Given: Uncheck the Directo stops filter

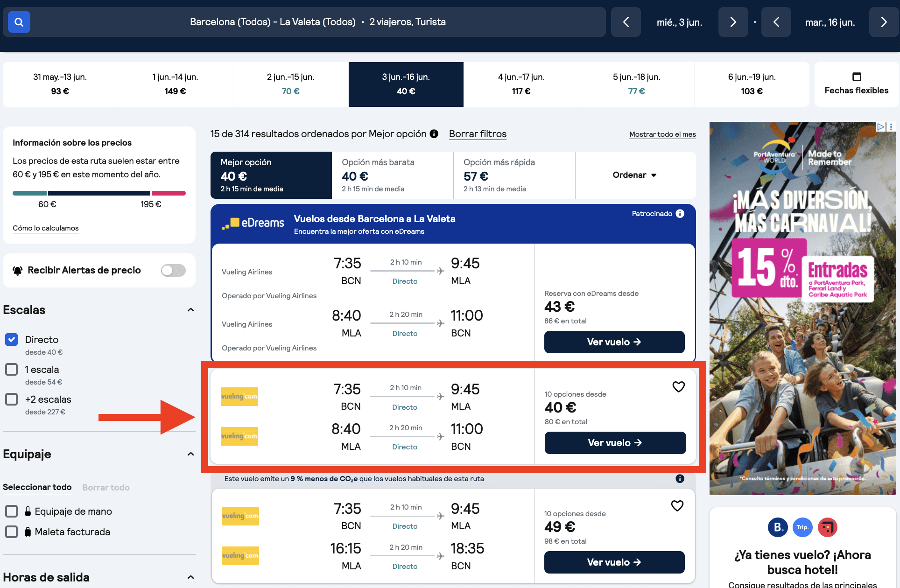Looking at the screenshot, I should [x=12, y=340].
